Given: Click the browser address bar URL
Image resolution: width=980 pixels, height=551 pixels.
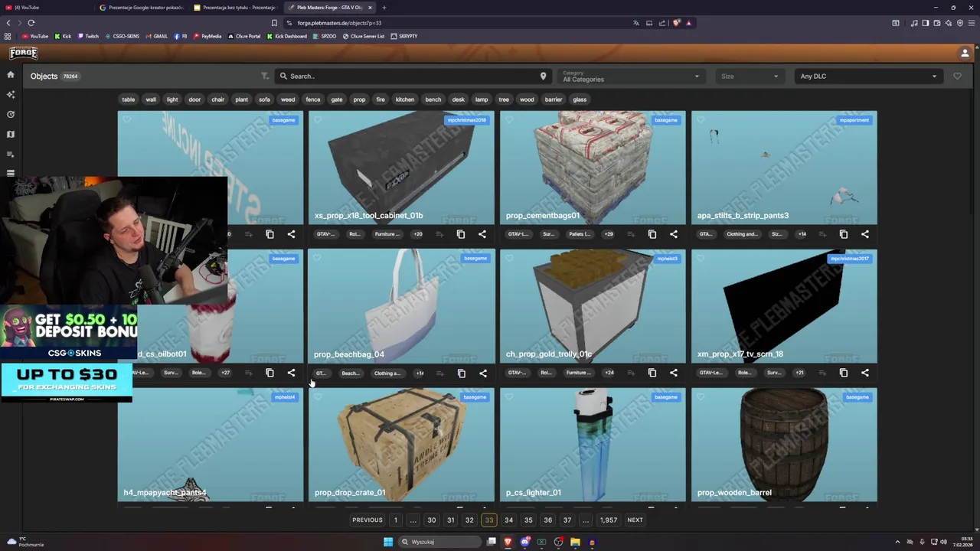Looking at the screenshot, I should coord(339,23).
